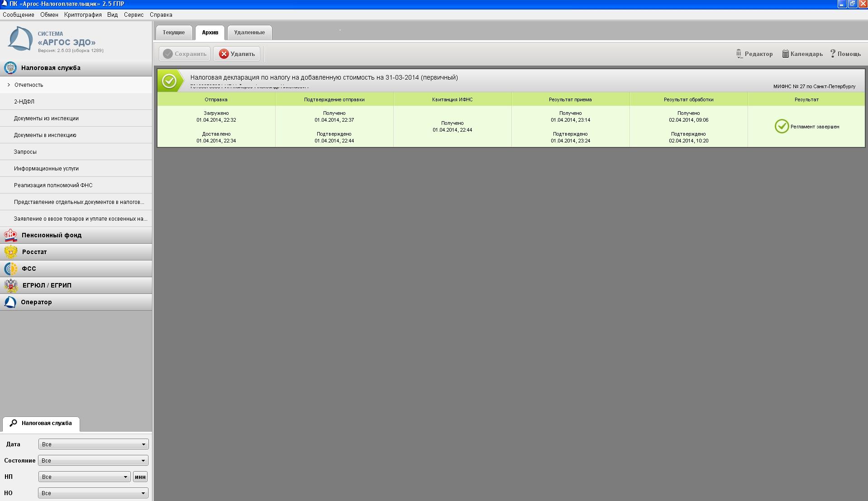Switch to the Текущие tab

(174, 33)
